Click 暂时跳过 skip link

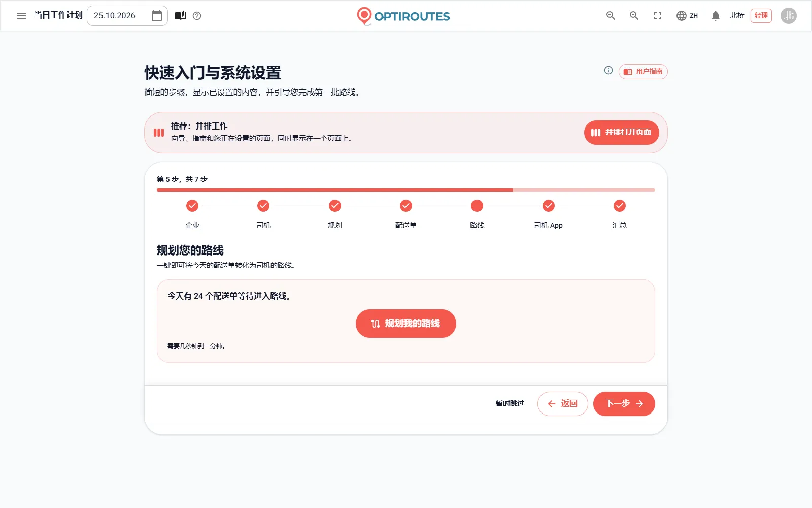pos(510,404)
